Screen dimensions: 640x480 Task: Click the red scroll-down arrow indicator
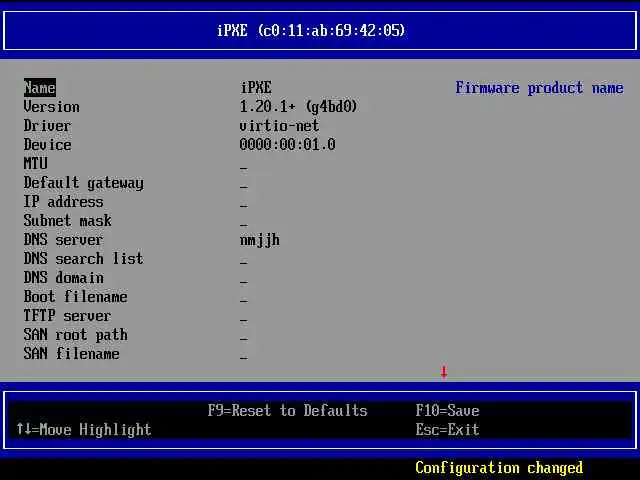click(444, 372)
